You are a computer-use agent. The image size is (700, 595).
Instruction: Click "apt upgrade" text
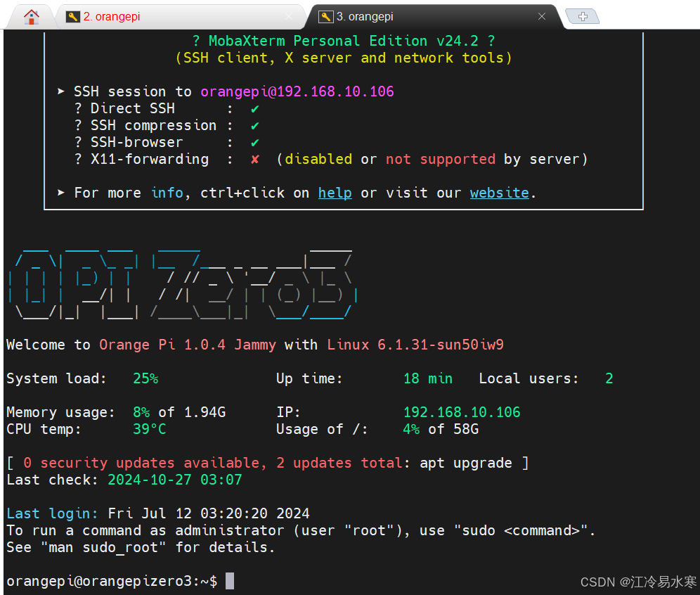(x=466, y=463)
